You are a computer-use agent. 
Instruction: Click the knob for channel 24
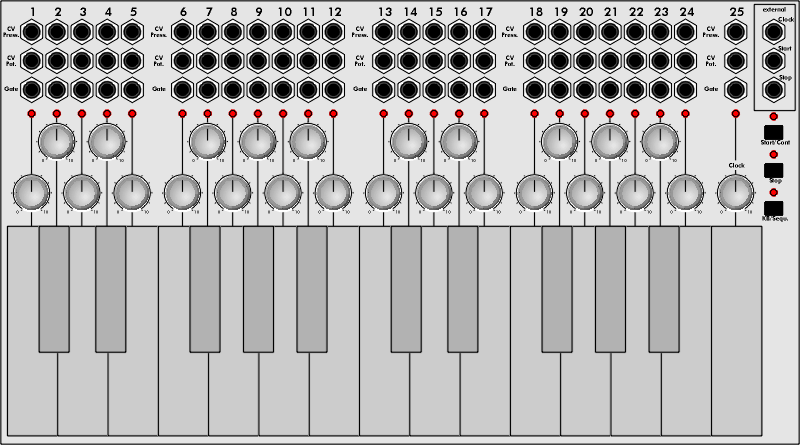(685, 190)
